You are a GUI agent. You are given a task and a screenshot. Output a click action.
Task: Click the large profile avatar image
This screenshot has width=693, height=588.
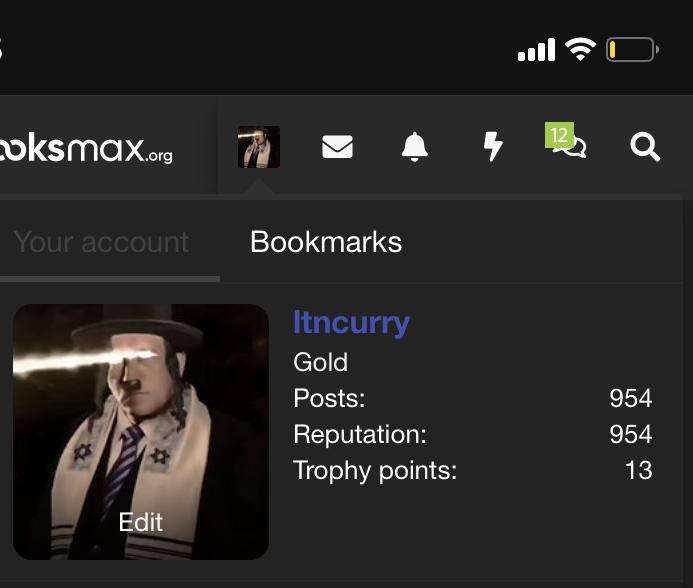click(140, 420)
